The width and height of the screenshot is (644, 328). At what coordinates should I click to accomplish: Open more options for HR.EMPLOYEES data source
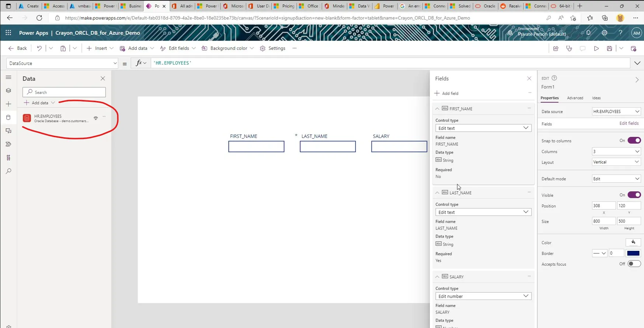[104, 117]
